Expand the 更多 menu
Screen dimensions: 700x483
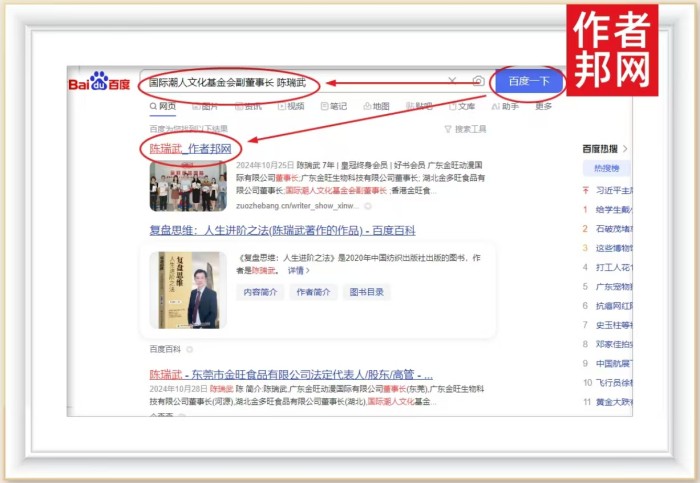click(x=543, y=106)
